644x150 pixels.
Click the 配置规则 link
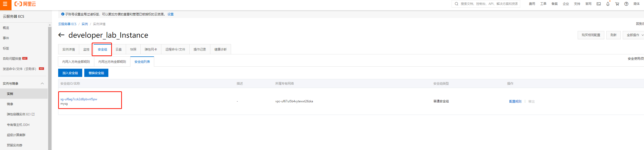coord(515,102)
